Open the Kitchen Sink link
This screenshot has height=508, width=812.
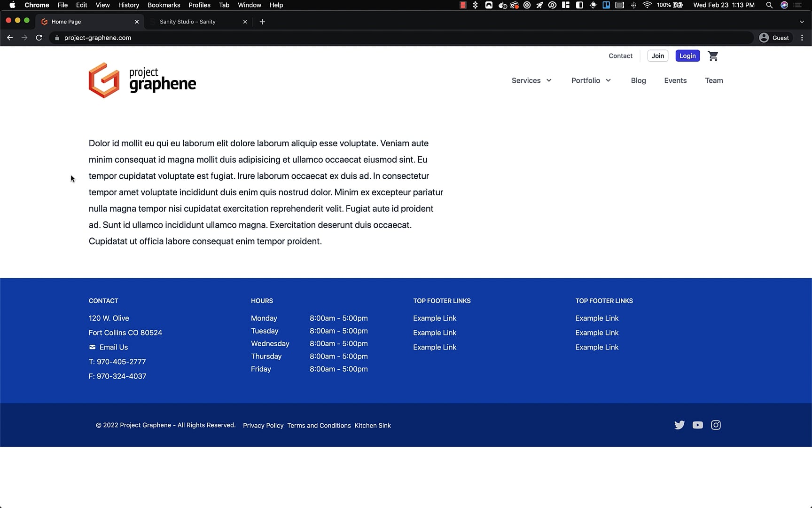click(x=373, y=426)
